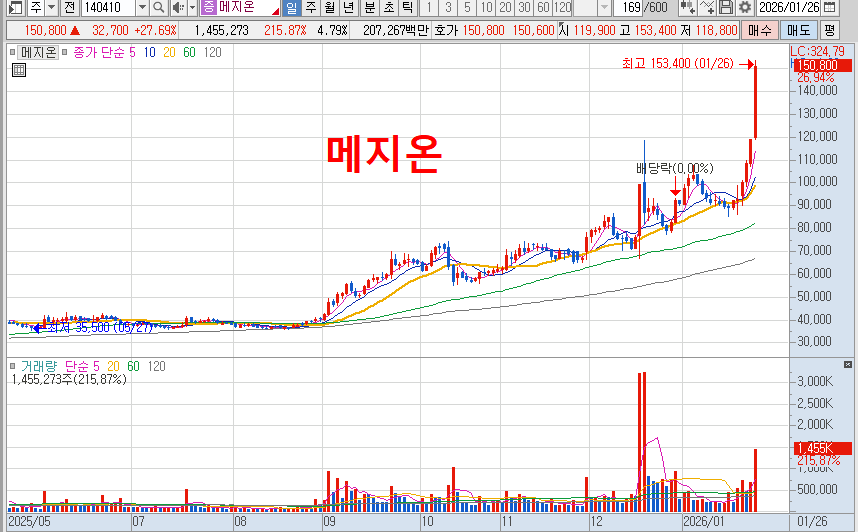Select the 월 monthly chart period

(329, 8)
